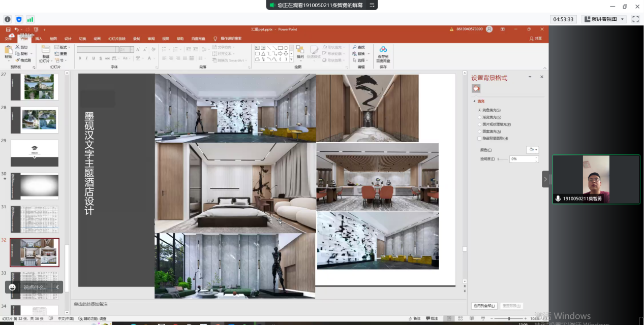644x325 pixels.
Task: Click the Reset (重置) slide button
Action: (62, 53)
